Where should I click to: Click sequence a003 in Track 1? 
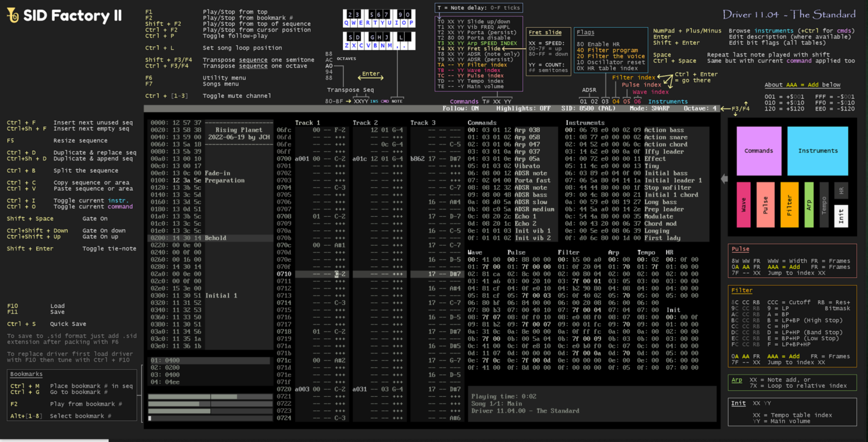302,390
